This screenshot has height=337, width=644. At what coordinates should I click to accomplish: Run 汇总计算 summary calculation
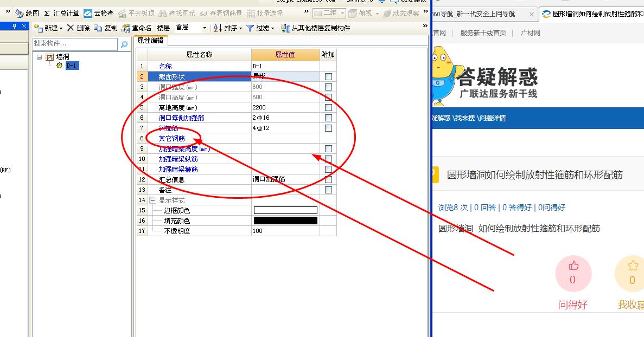62,14
